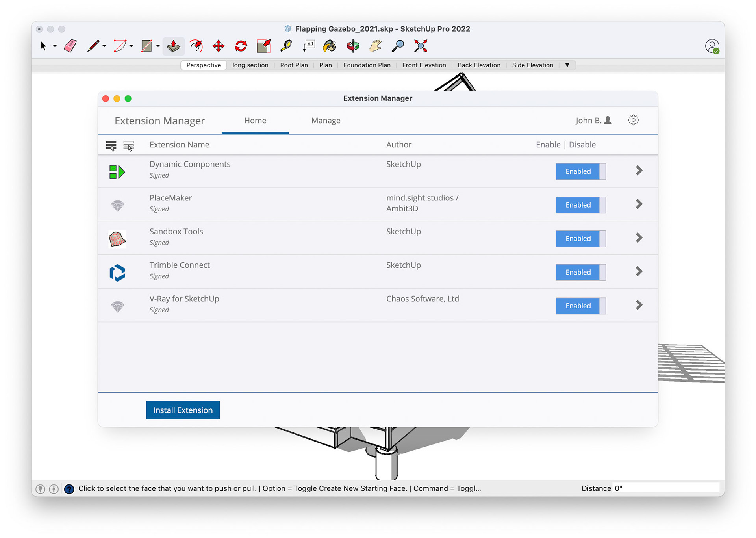Image resolution: width=756 pixels, height=538 pixels.
Task: Open the signed-in user account icon
Action: (x=712, y=46)
